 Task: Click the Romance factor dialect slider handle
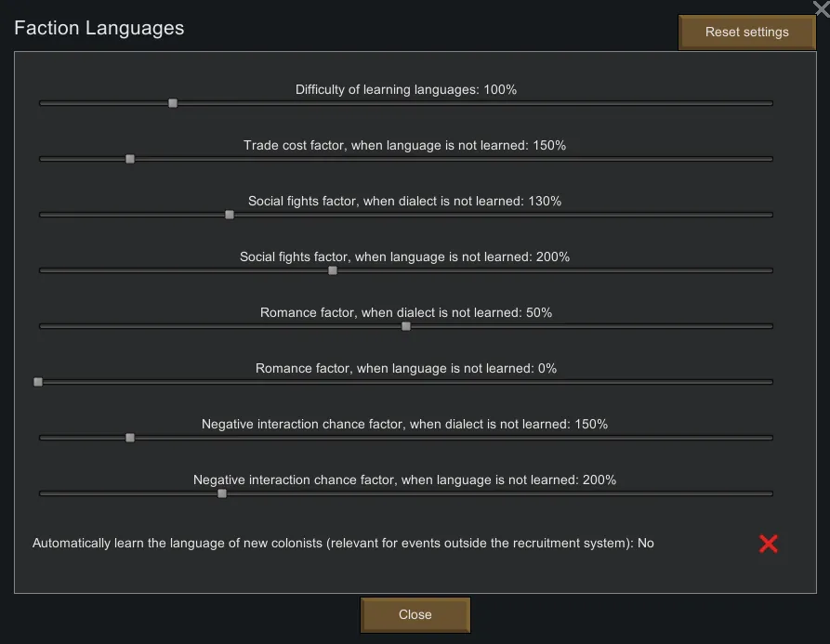pos(406,326)
